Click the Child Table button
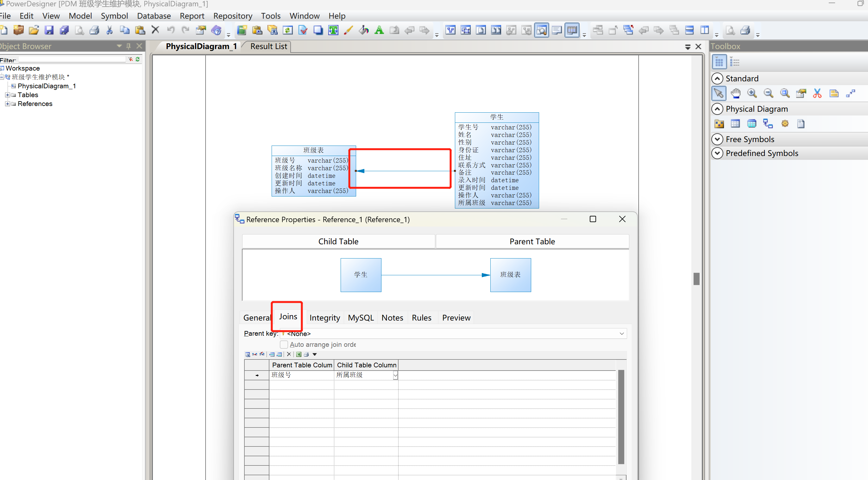Screen dimensions: 868x480 pyautogui.click(x=338, y=241)
